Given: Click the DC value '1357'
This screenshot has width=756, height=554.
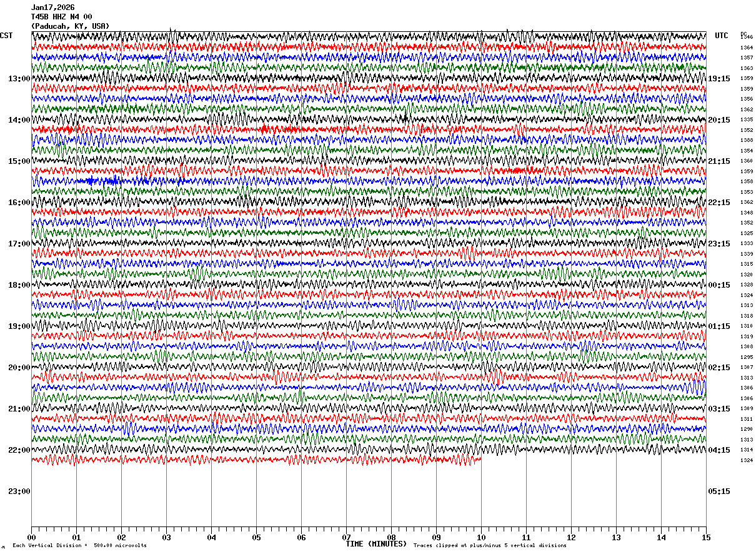Looking at the screenshot, I should [x=747, y=58].
